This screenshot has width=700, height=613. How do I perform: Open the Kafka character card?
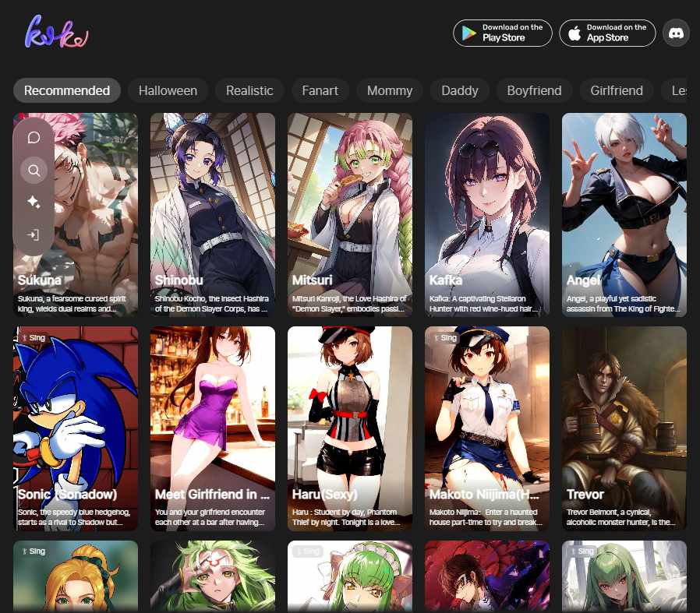(x=487, y=214)
